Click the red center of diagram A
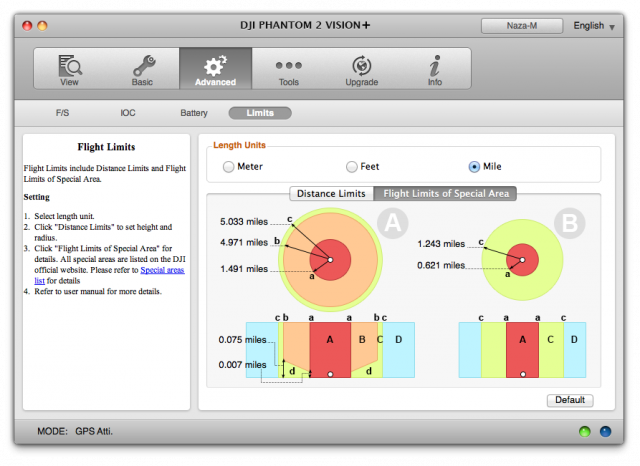Image resolution: width=640 pixels, height=466 pixels. click(330, 260)
